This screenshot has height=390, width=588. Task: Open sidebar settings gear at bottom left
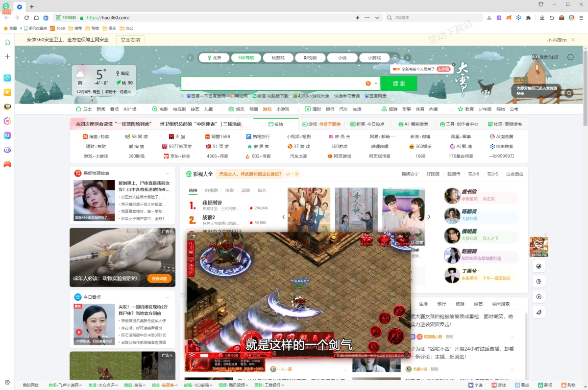coord(7,382)
